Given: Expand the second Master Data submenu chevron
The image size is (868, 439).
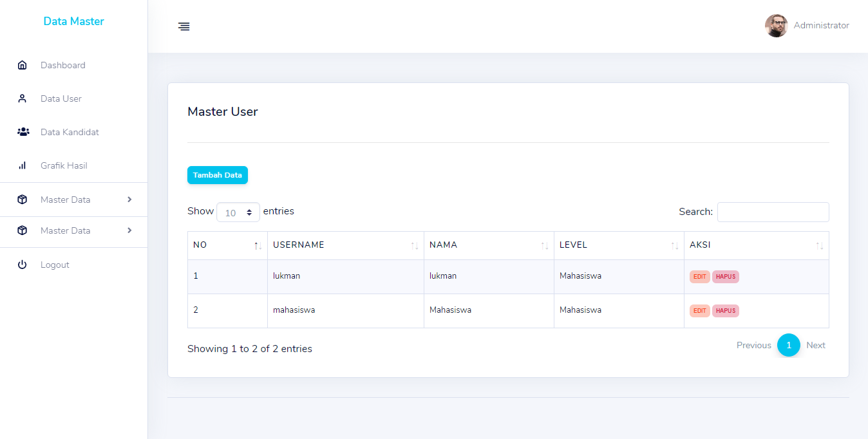Looking at the screenshot, I should [x=129, y=230].
